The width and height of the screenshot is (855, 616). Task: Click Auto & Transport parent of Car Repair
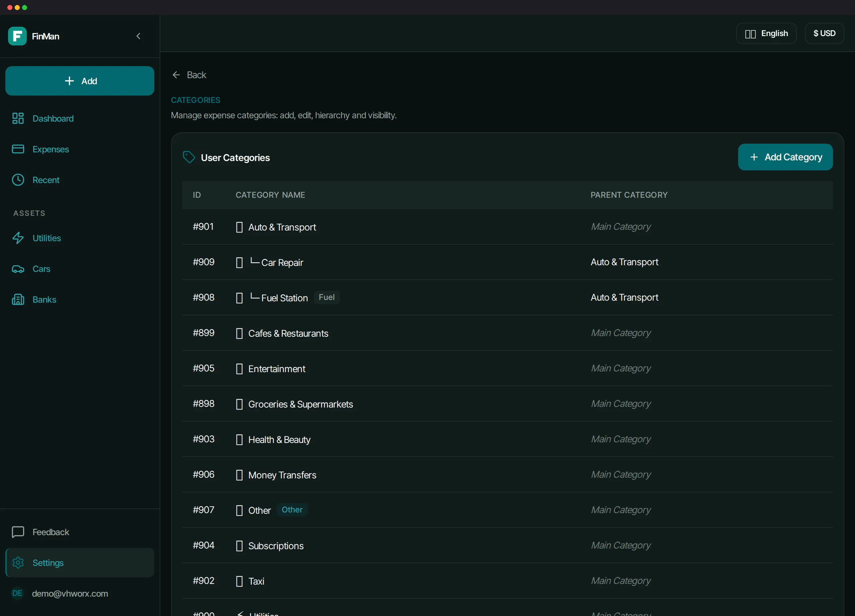tap(624, 262)
